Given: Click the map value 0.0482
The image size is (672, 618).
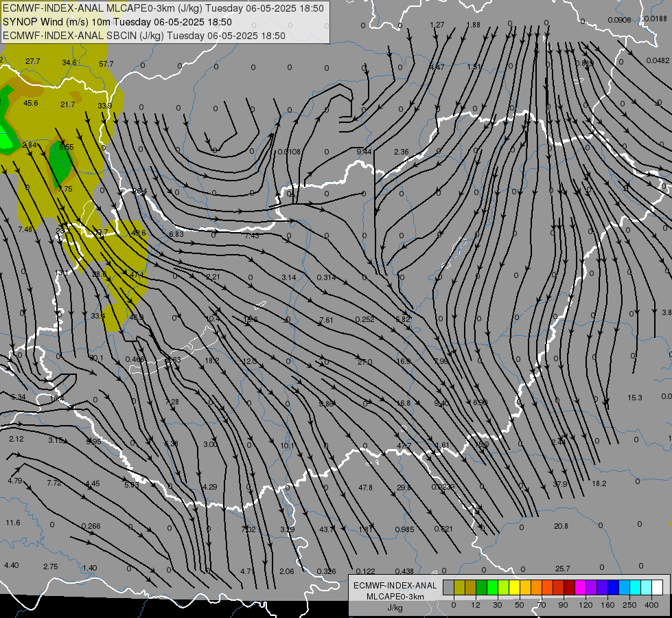Looking at the screenshot, I should point(658,60).
